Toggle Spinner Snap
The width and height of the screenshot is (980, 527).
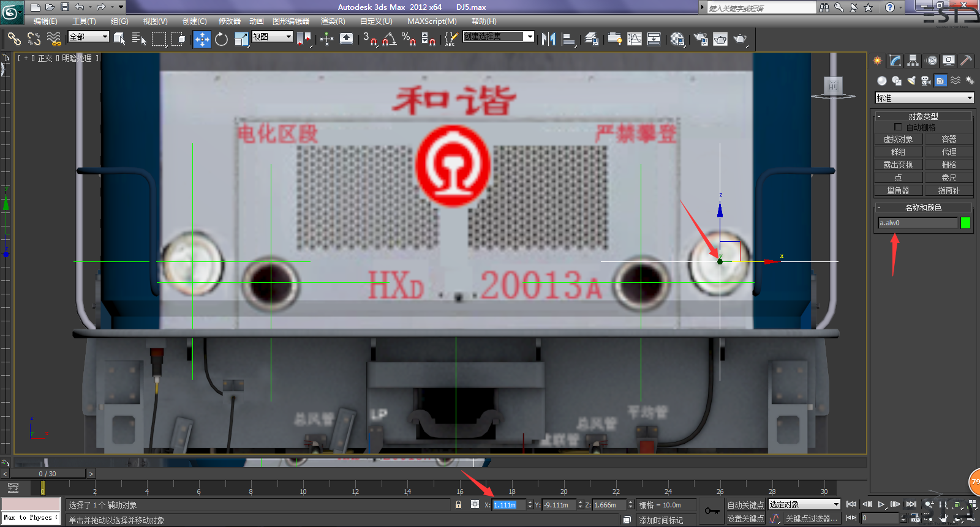pos(428,39)
